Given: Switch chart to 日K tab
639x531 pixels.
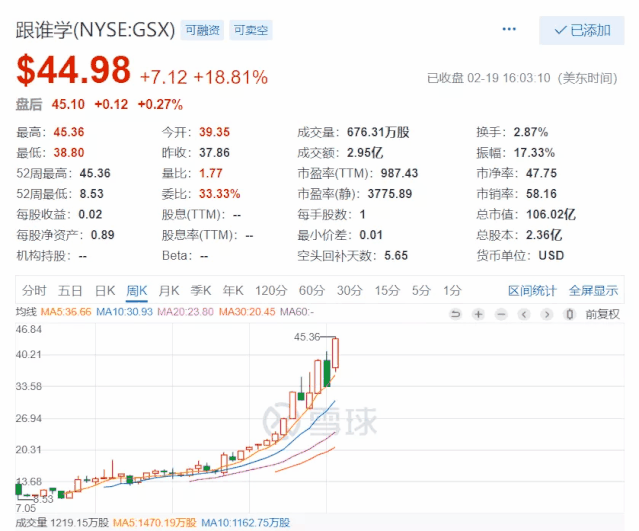Looking at the screenshot, I should tap(105, 291).
